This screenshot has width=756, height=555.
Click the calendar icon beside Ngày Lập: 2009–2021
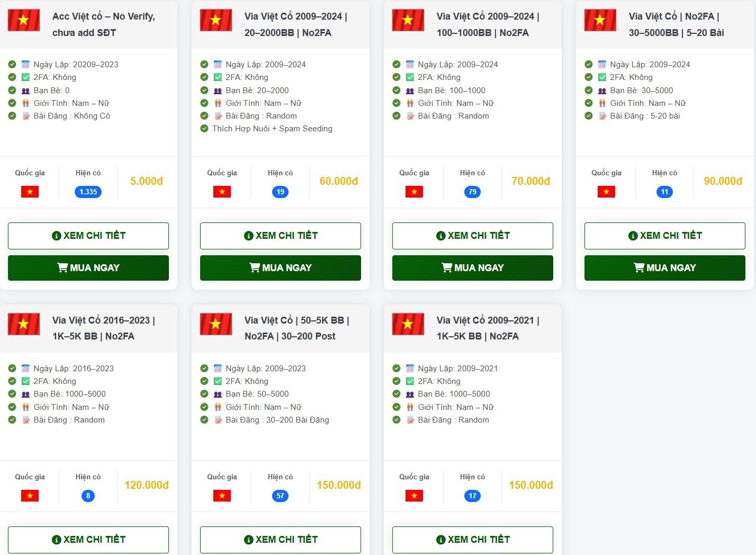(410, 369)
